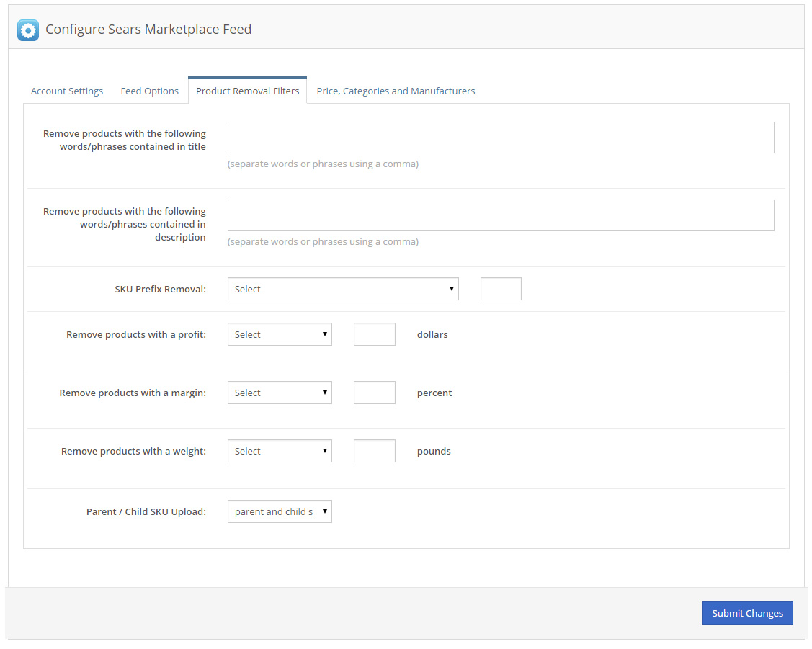Viewport: 812px width, 649px height.
Task: Click the weight pounds input box
Action: click(375, 452)
